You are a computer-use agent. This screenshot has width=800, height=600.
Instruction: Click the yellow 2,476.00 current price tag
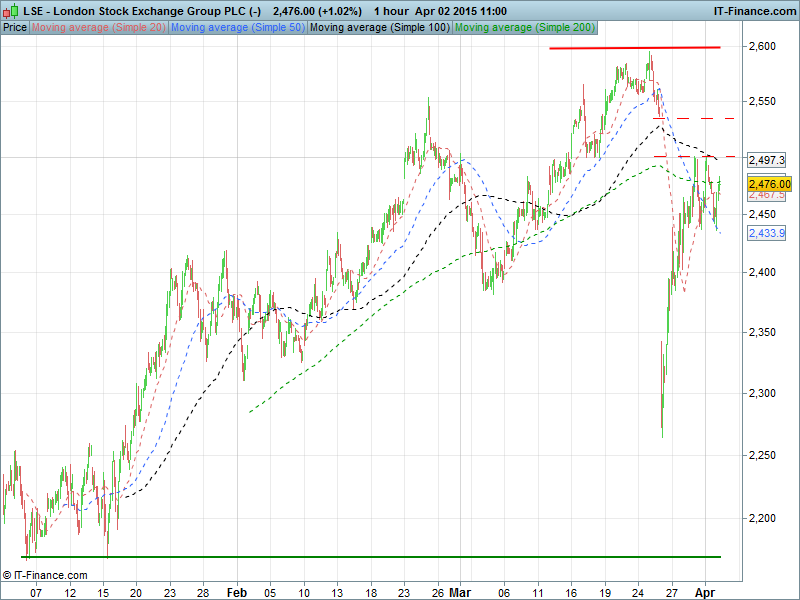coord(769,184)
